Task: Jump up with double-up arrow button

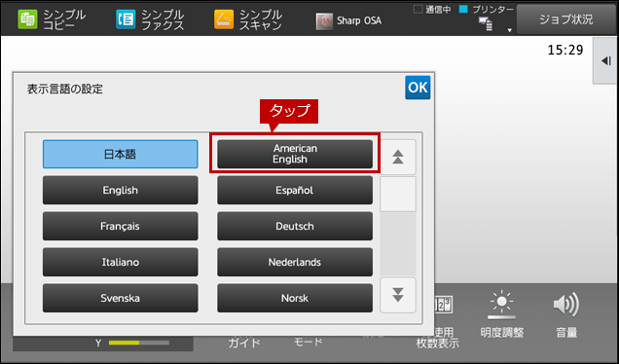Action: 398,157
